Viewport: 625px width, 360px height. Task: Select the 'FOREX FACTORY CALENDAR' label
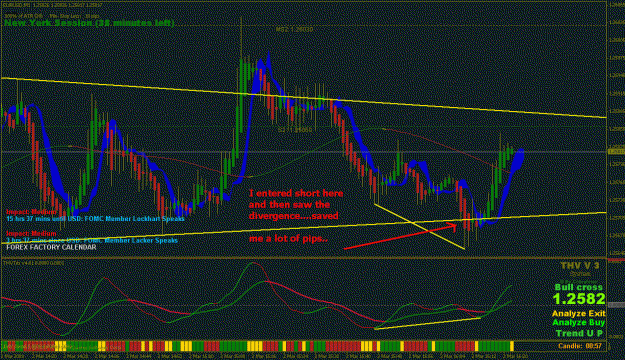[x=51, y=247]
